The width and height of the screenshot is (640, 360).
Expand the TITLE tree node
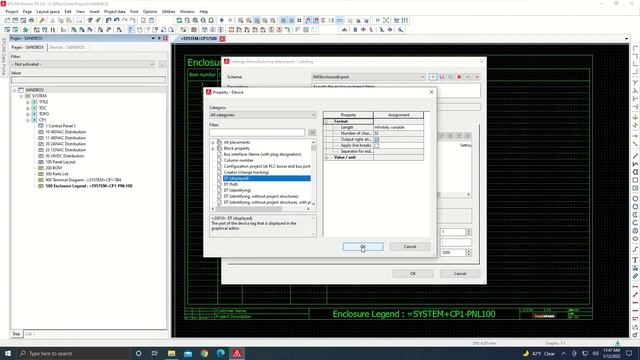(x=28, y=102)
